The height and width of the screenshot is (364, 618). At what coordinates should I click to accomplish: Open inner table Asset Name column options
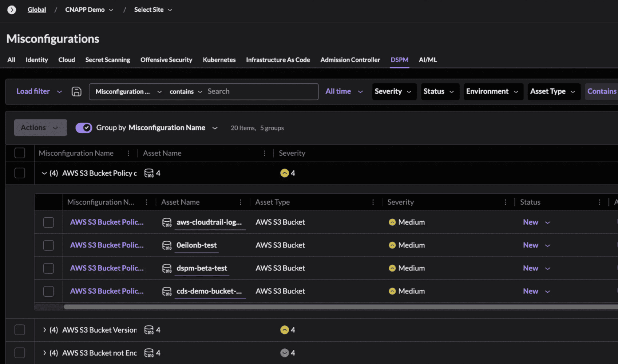click(x=241, y=202)
